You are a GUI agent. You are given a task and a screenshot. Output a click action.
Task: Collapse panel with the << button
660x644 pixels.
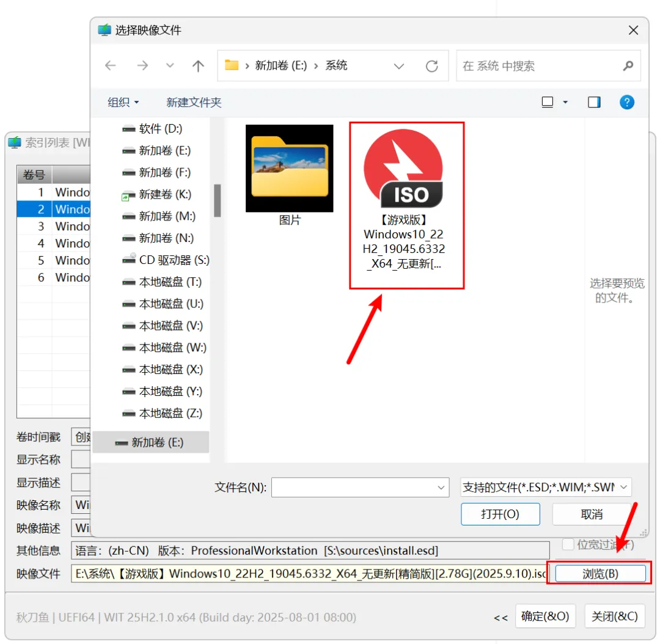coord(501,618)
